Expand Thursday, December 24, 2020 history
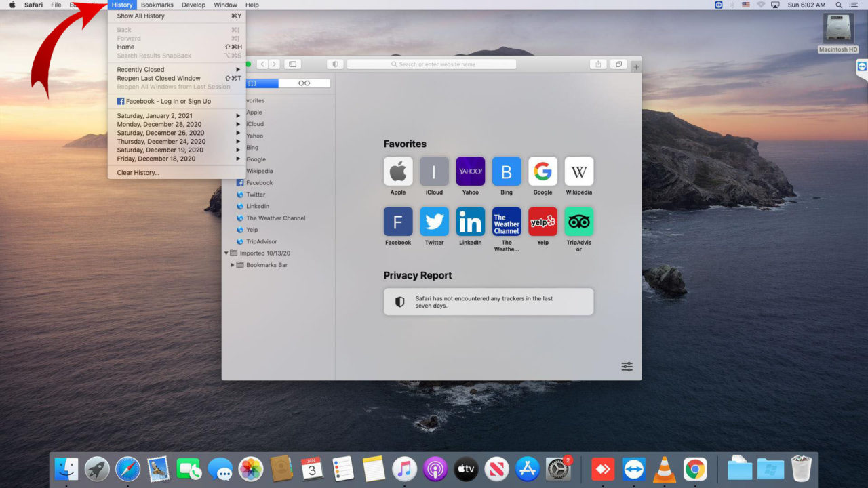The image size is (868, 488). (x=177, y=142)
